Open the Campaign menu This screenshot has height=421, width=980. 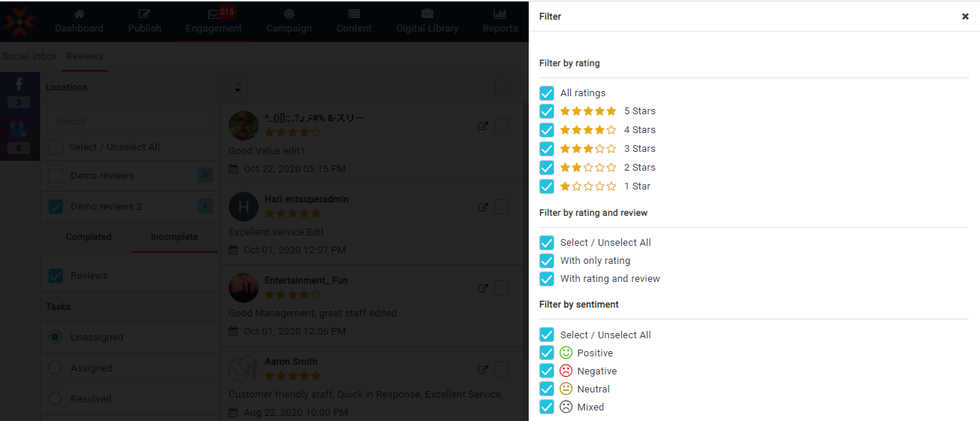pyautogui.click(x=289, y=21)
